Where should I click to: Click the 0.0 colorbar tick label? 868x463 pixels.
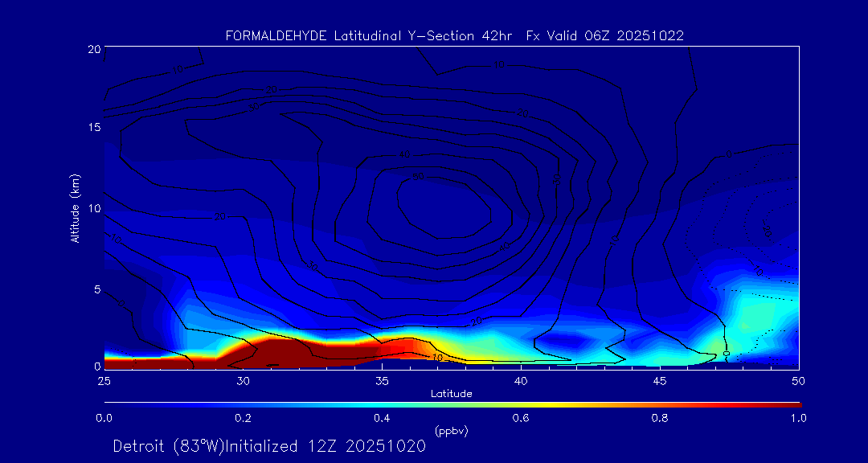[x=104, y=418]
